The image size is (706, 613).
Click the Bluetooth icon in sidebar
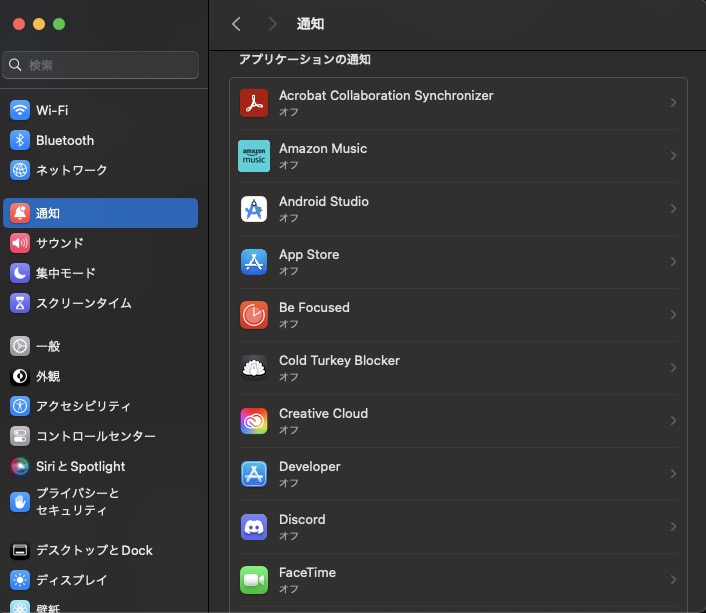(20, 140)
